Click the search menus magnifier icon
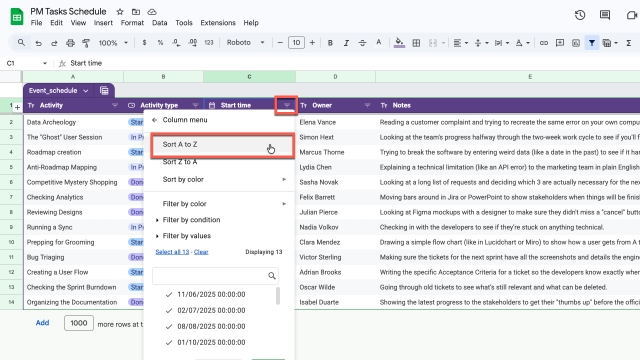Screen dimensions: 640x360 click(x=21, y=42)
